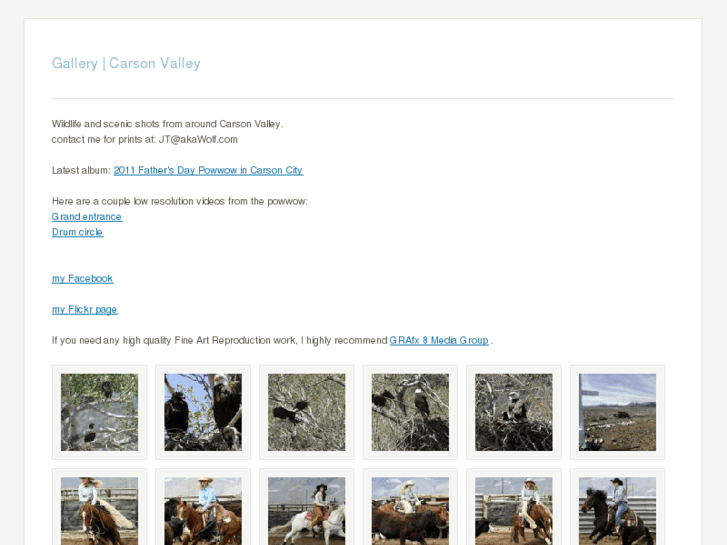Click the JT@akaWolf.com contact email text
727x545 pixels.
(198, 140)
